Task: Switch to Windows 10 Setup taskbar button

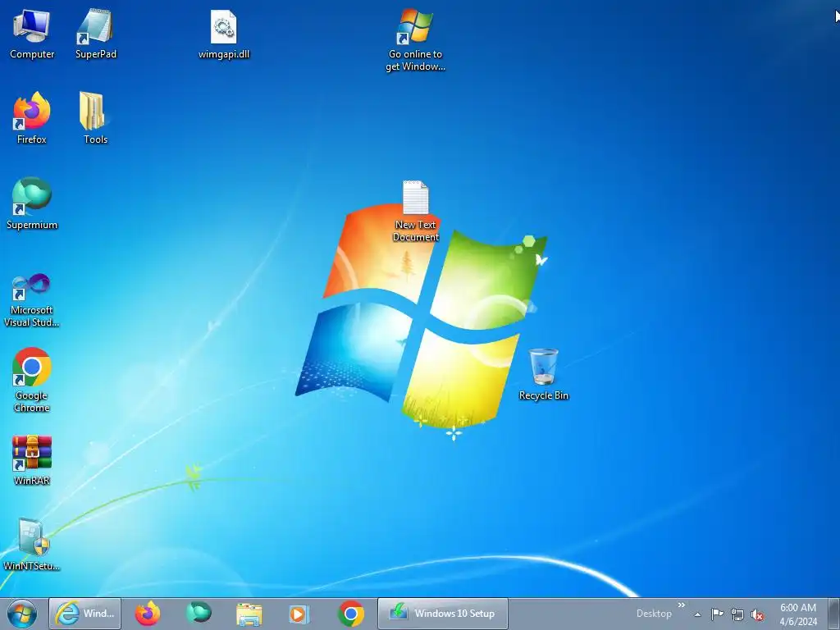Action: pyautogui.click(x=443, y=614)
